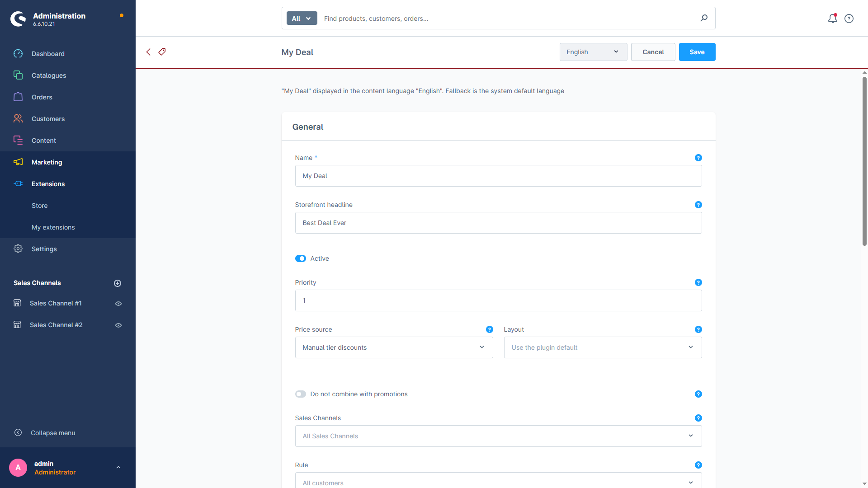Open help tooltip for Sales Channels field

point(698,418)
